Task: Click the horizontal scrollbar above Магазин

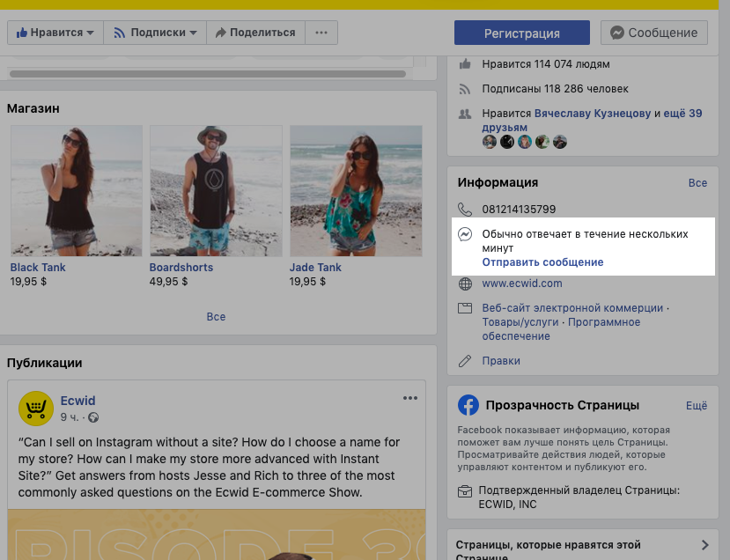Action: (x=208, y=74)
